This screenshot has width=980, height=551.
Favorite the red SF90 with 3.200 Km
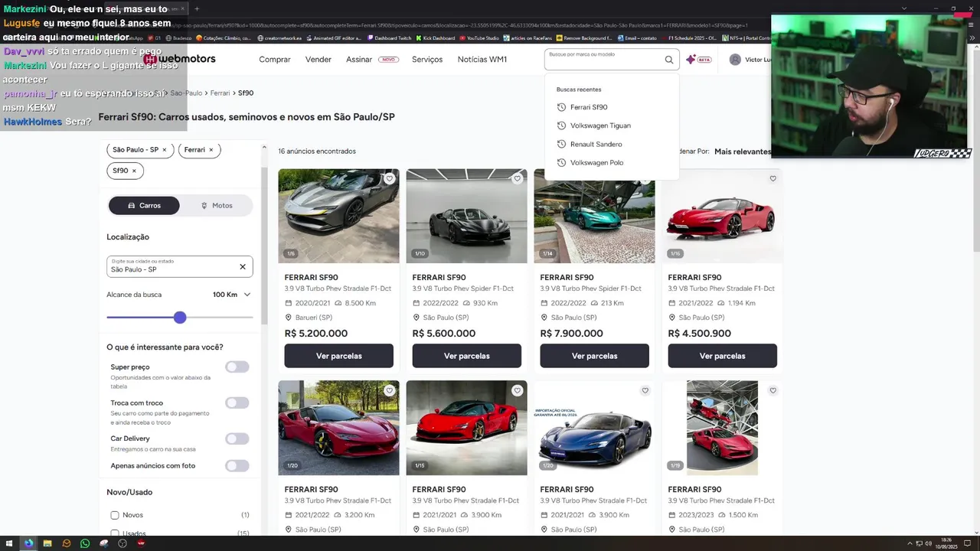tap(389, 391)
